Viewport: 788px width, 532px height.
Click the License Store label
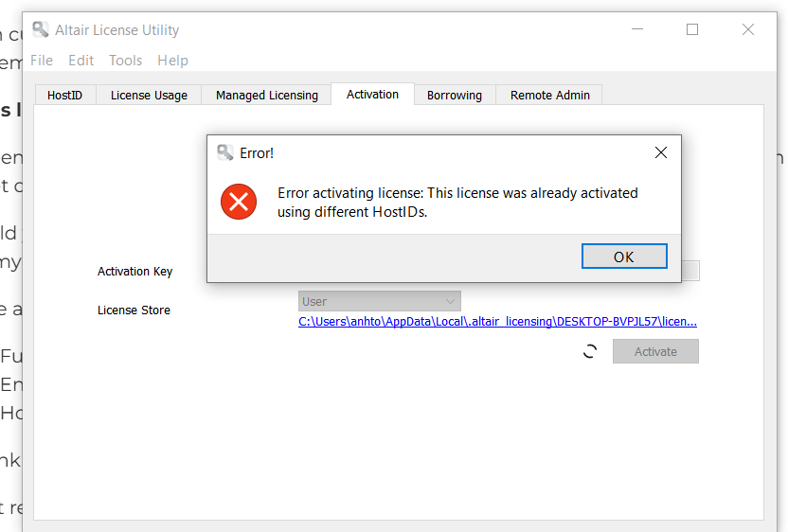pyautogui.click(x=134, y=310)
